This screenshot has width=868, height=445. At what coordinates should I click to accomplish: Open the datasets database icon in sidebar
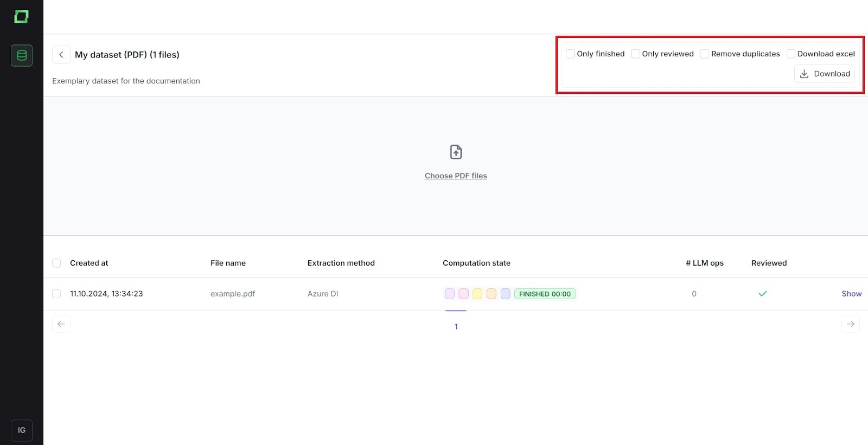click(22, 55)
